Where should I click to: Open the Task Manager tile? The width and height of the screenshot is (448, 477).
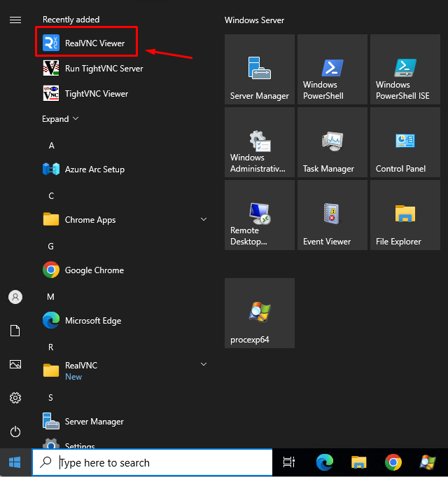pyautogui.click(x=332, y=142)
